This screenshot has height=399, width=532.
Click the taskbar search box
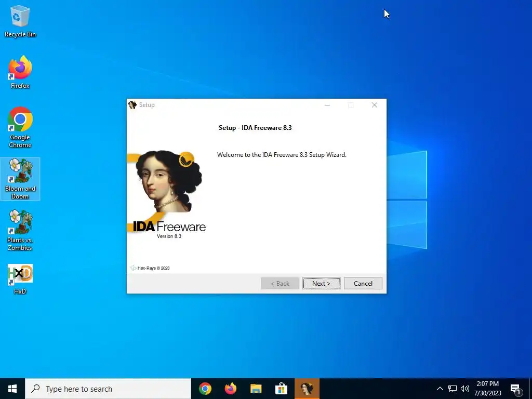(108, 389)
